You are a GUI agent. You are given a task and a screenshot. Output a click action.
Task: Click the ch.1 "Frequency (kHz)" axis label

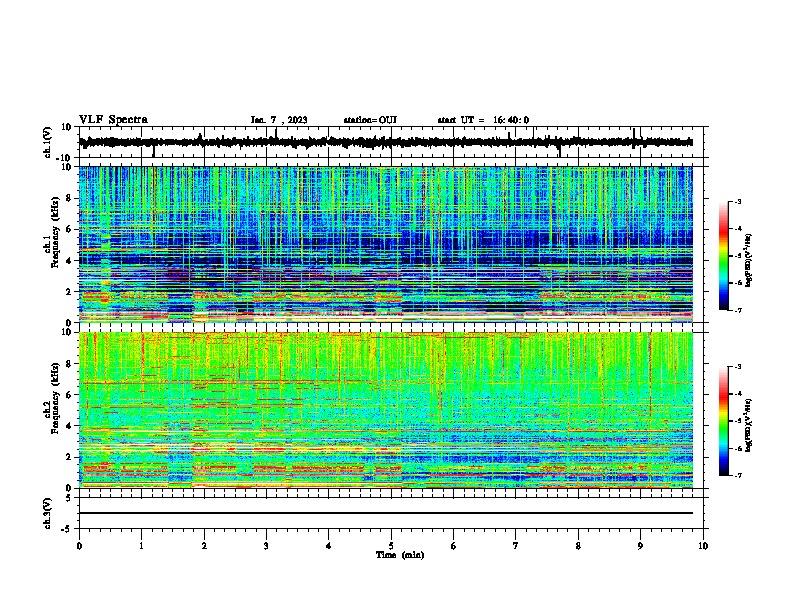[x=55, y=230]
